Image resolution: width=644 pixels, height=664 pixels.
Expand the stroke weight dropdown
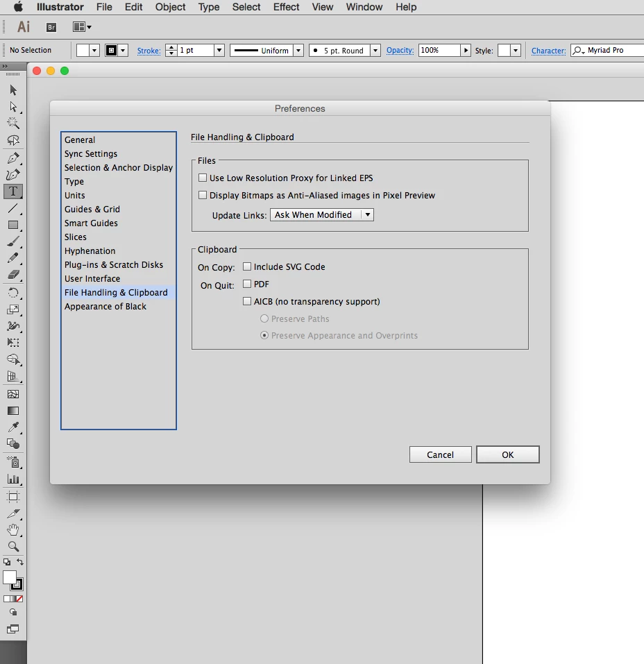(x=219, y=51)
